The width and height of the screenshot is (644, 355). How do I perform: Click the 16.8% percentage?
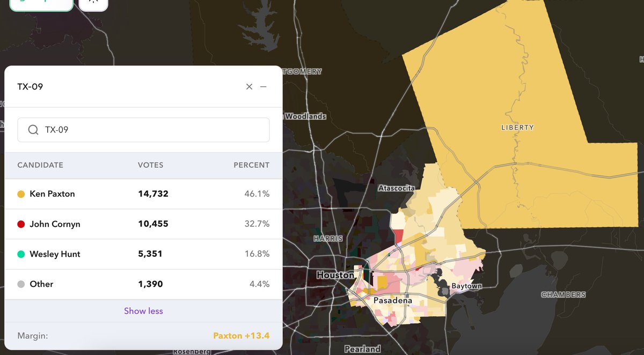(257, 254)
